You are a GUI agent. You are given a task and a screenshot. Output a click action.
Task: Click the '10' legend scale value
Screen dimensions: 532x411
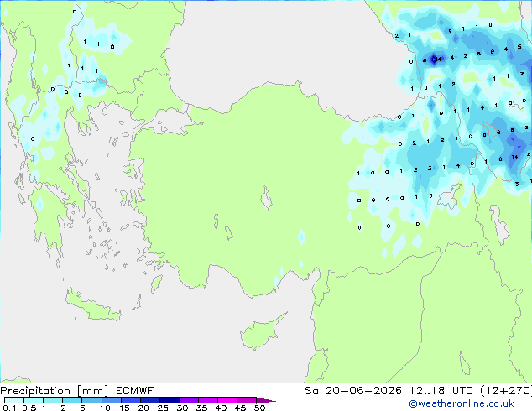105,408
